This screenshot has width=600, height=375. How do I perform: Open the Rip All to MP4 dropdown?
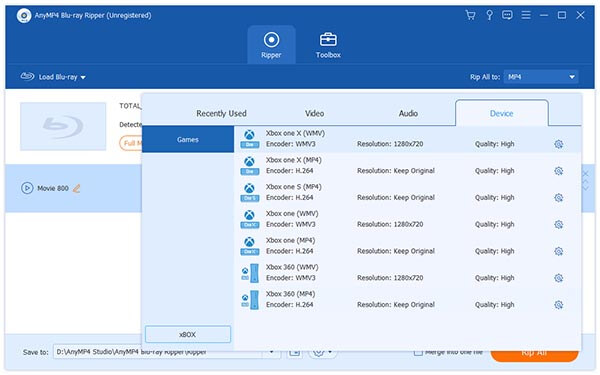coord(541,77)
